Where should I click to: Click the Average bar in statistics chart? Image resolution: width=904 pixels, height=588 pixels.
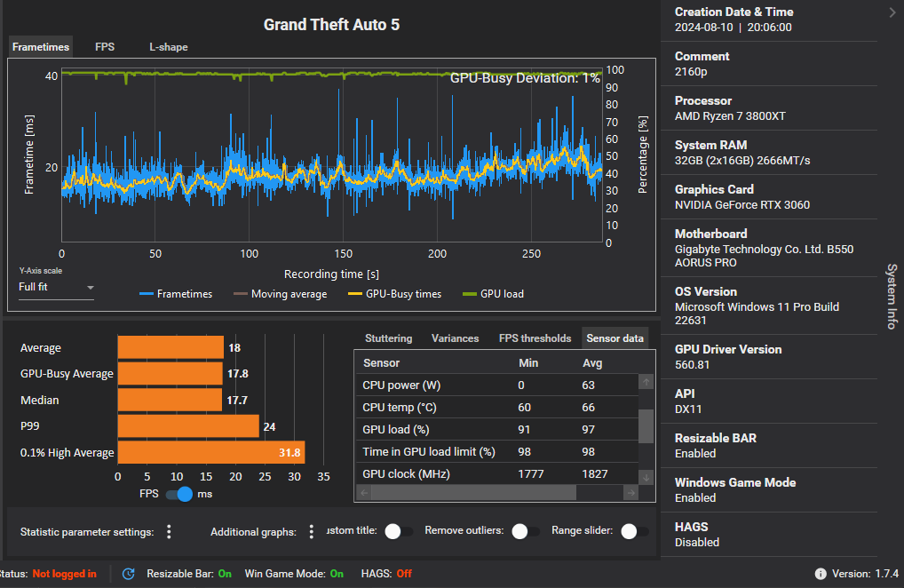point(170,347)
